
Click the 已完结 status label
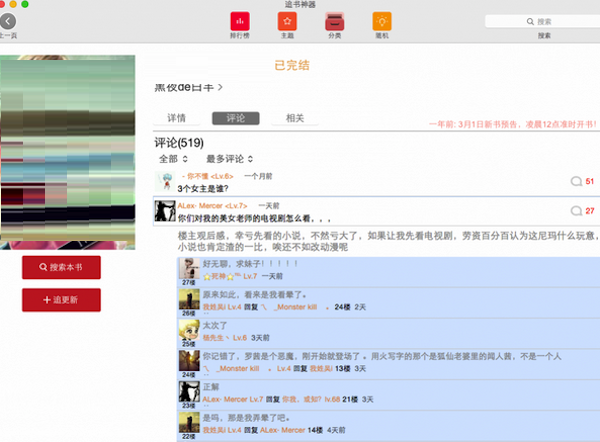(292, 65)
